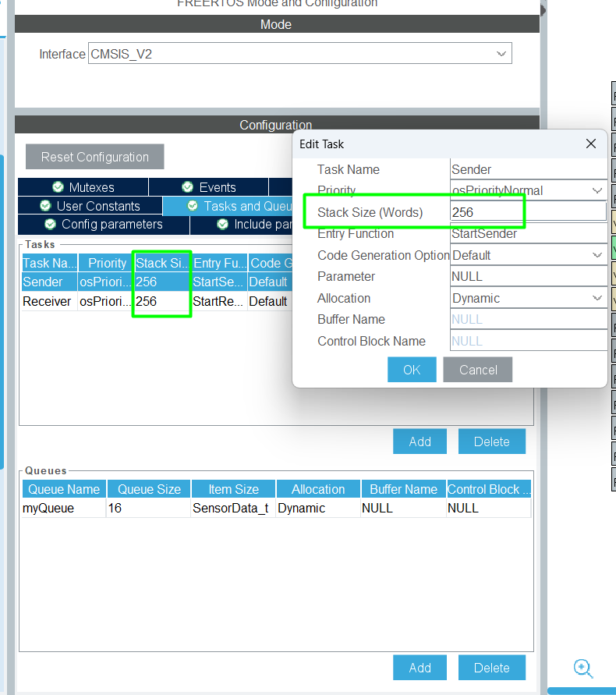
Task: Close the Edit Task dialog
Action: click(x=591, y=144)
